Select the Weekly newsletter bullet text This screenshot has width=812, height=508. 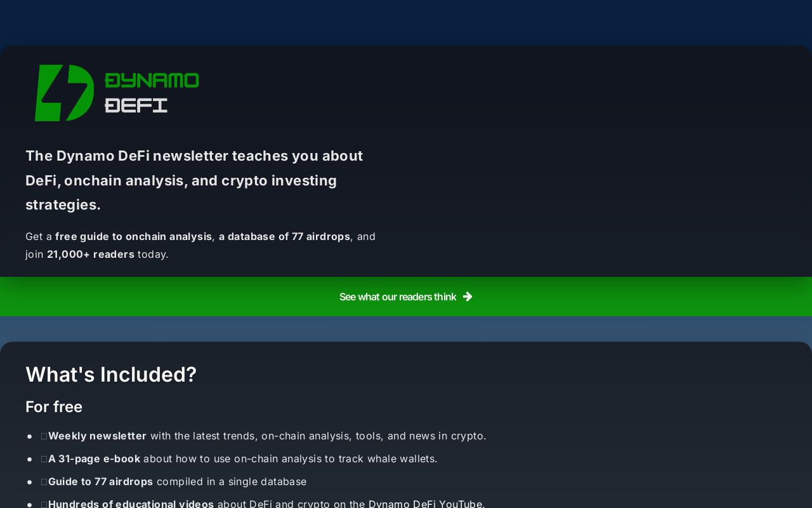pyautogui.click(x=97, y=436)
